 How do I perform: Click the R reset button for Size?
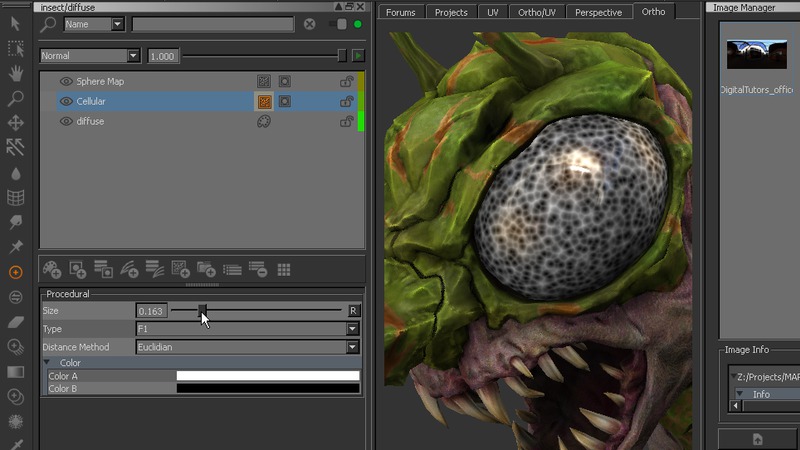(353, 311)
